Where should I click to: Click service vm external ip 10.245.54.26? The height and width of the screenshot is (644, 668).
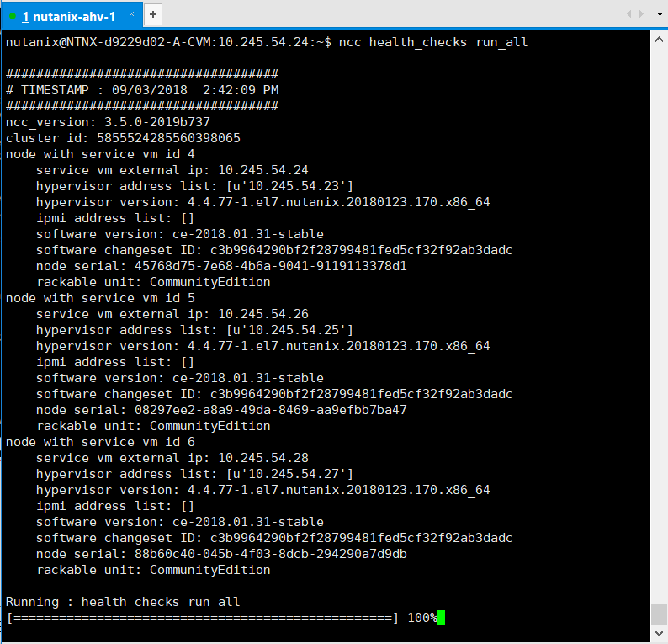coord(172,314)
